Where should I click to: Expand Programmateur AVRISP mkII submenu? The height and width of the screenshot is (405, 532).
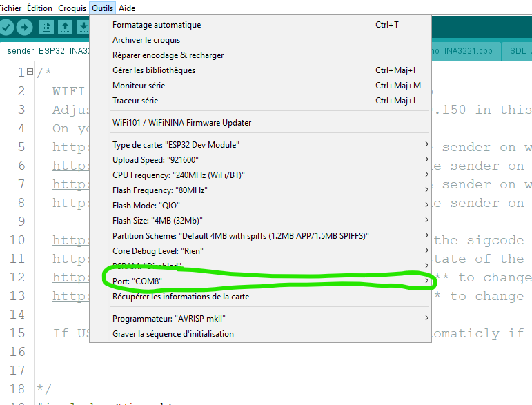click(x=260, y=319)
